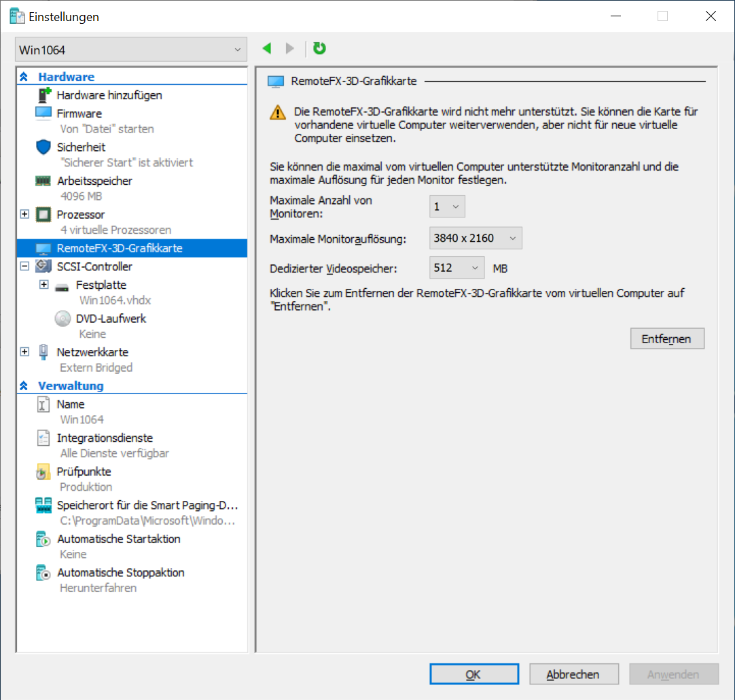The height and width of the screenshot is (700, 735).
Task: Click the 4 virtuelle Prozessoren text
Action: (115, 230)
